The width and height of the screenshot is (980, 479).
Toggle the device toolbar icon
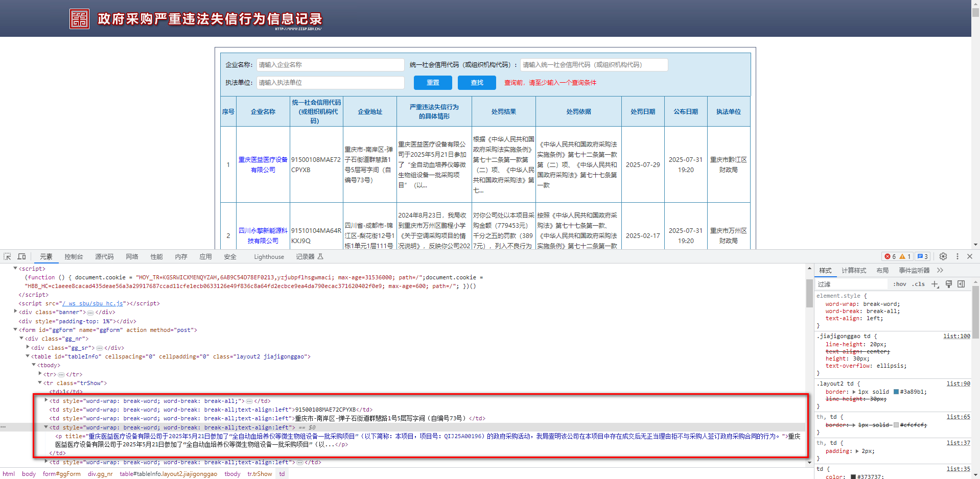tap(21, 256)
